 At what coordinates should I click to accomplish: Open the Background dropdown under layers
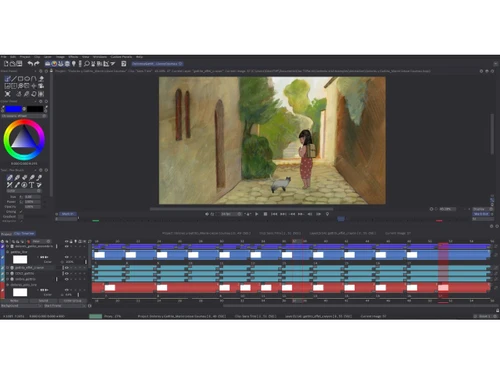pyautogui.click(x=21, y=306)
